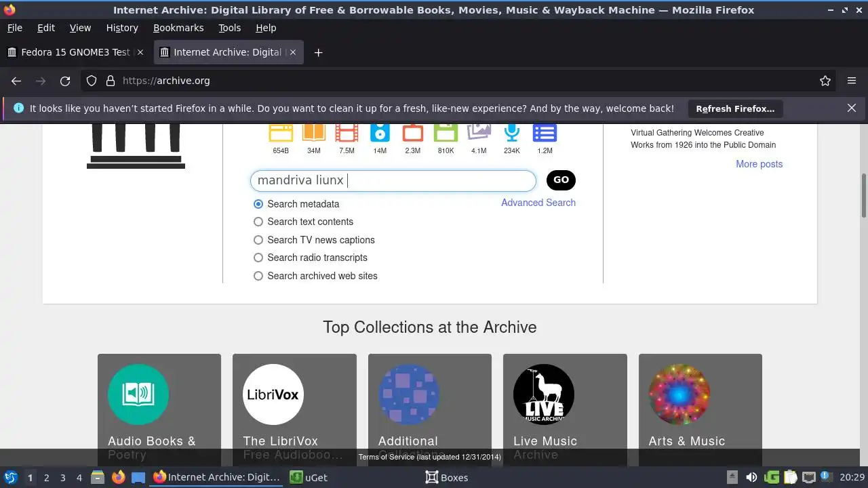Viewport: 868px width, 488px height.
Task: Open the microphone concerts icon (234K)
Action: pos(512,133)
